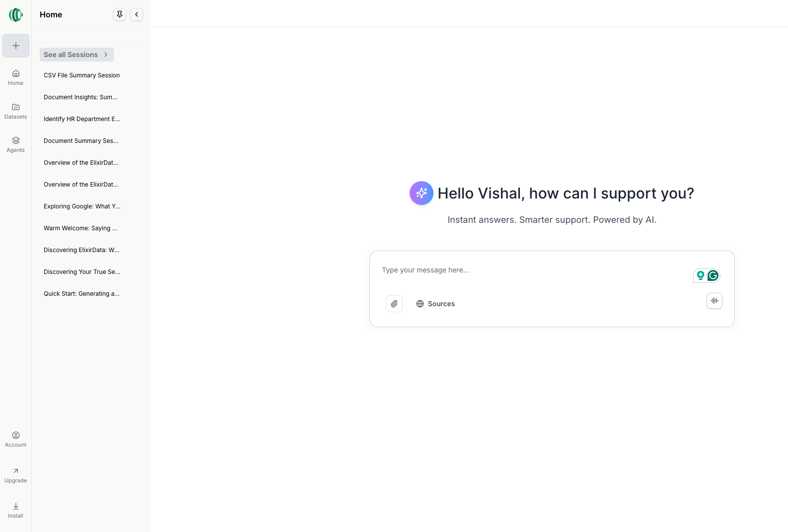Image resolution: width=788 pixels, height=532 pixels.
Task: Open the Agents section
Action: tap(16, 144)
